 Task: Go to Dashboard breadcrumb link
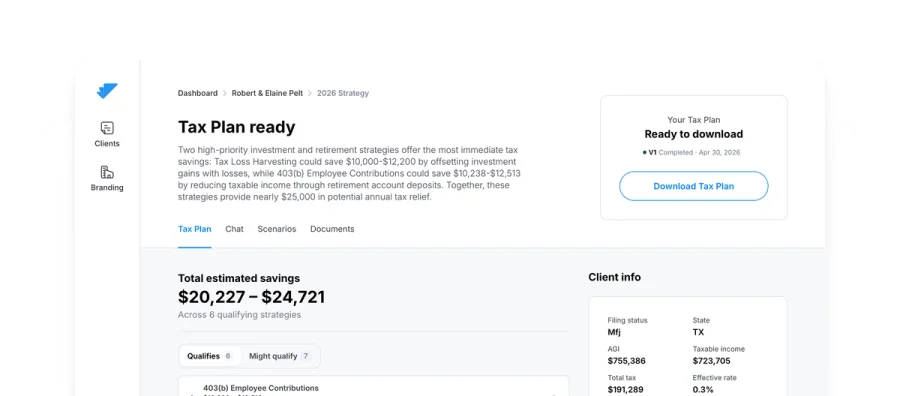click(x=197, y=93)
